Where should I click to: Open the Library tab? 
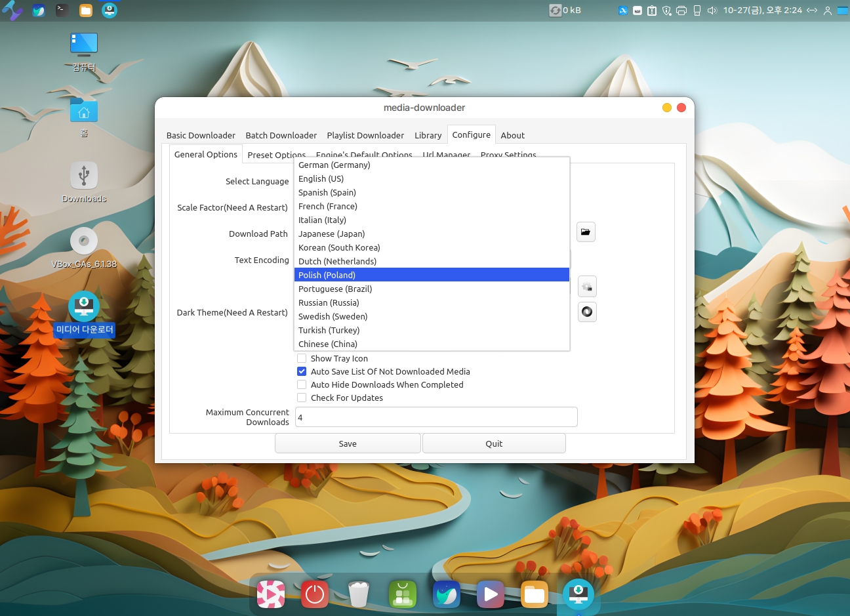click(x=428, y=135)
